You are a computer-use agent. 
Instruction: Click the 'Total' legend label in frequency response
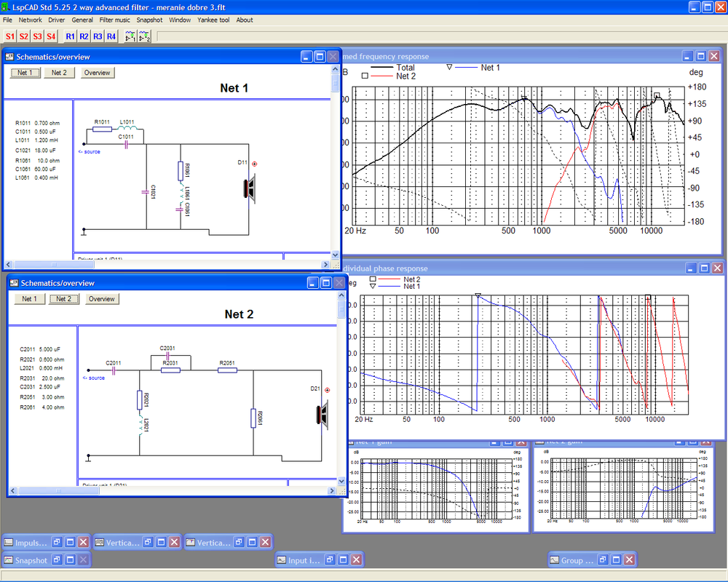pos(405,68)
